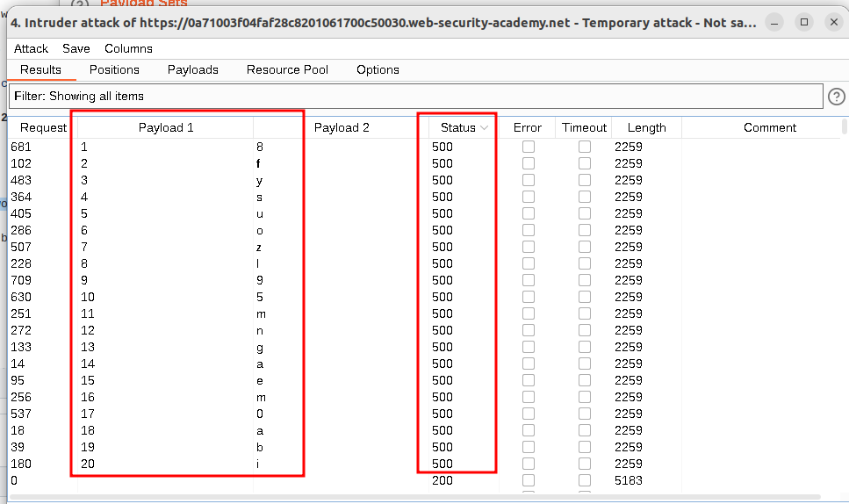The image size is (849, 504).
Task: Sort by the Timeout column header
Action: [584, 128]
